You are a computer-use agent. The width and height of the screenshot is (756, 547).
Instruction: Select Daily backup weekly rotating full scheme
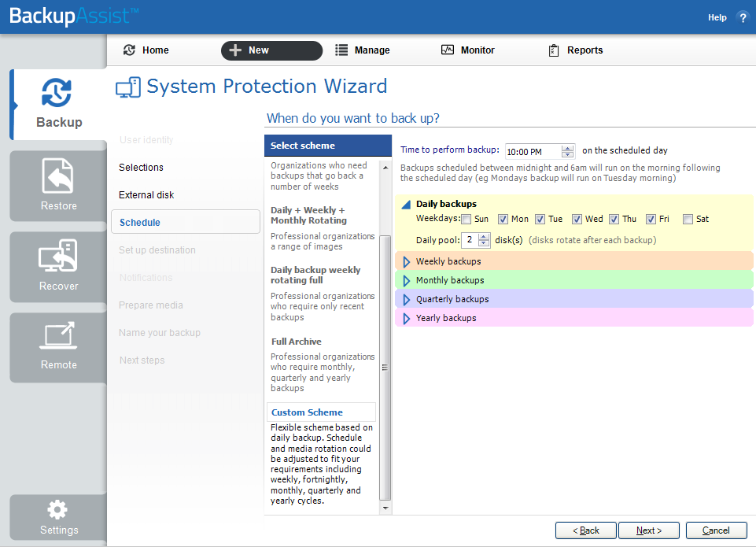pyautogui.click(x=315, y=275)
